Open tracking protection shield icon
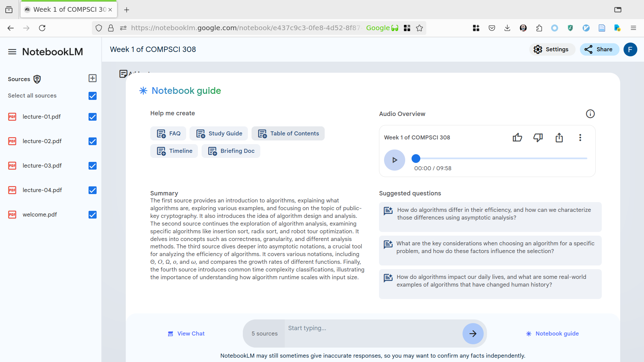The image size is (644, 362). point(99,28)
